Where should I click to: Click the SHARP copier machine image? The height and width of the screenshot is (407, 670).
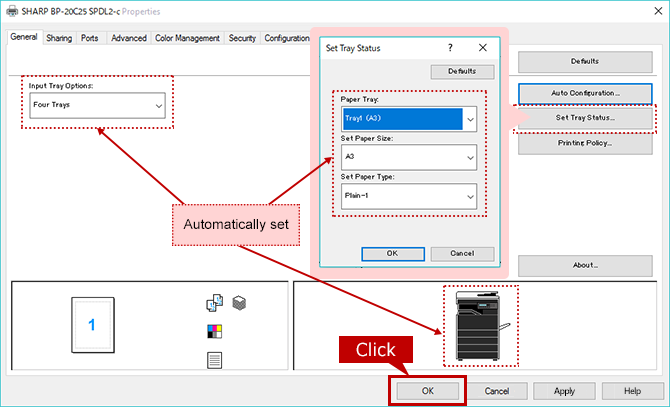coord(482,326)
